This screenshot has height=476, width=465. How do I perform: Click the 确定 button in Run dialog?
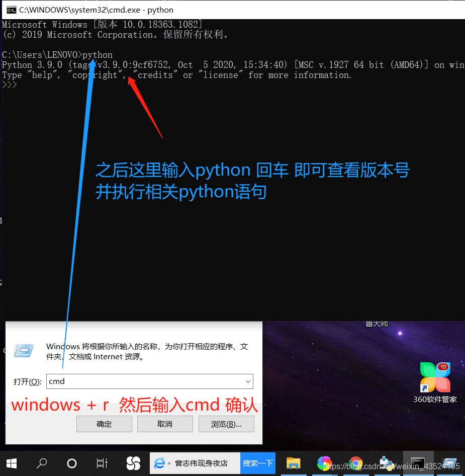coord(104,424)
